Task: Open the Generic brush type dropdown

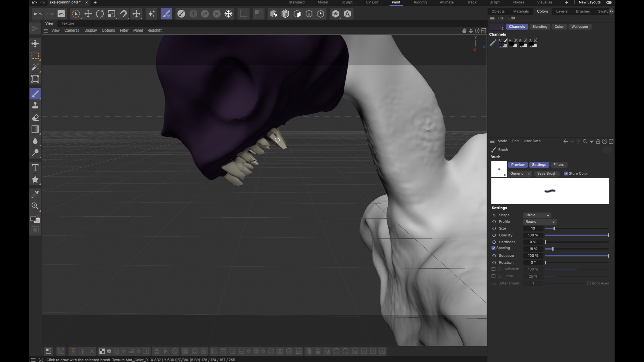Action: 520,174
